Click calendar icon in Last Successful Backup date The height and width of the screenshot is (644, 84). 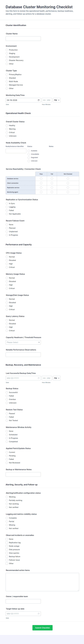tap(39, 378)
